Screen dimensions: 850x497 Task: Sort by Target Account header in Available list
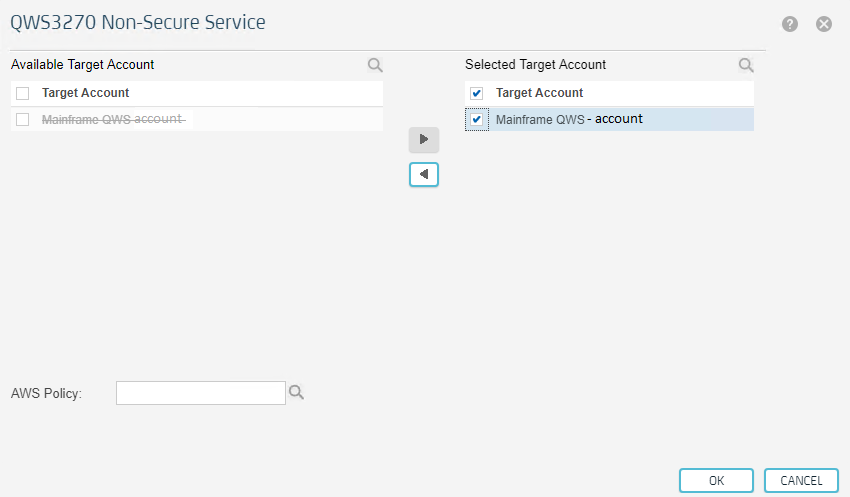85,93
